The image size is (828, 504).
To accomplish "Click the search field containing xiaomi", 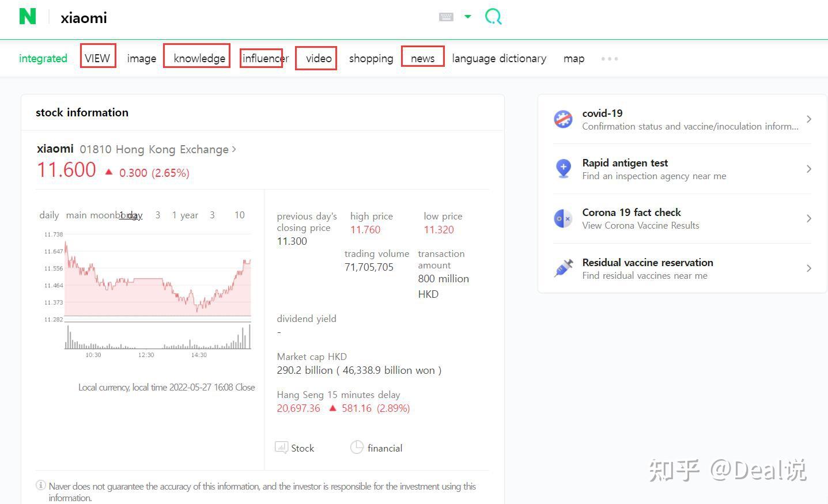I will [x=242, y=17].
